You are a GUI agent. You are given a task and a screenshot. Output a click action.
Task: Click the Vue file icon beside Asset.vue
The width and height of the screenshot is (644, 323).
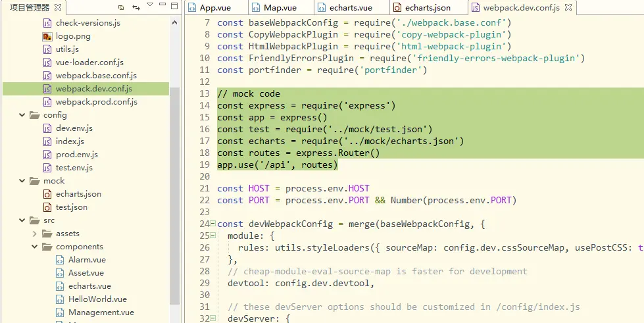[x=60, y=273]
